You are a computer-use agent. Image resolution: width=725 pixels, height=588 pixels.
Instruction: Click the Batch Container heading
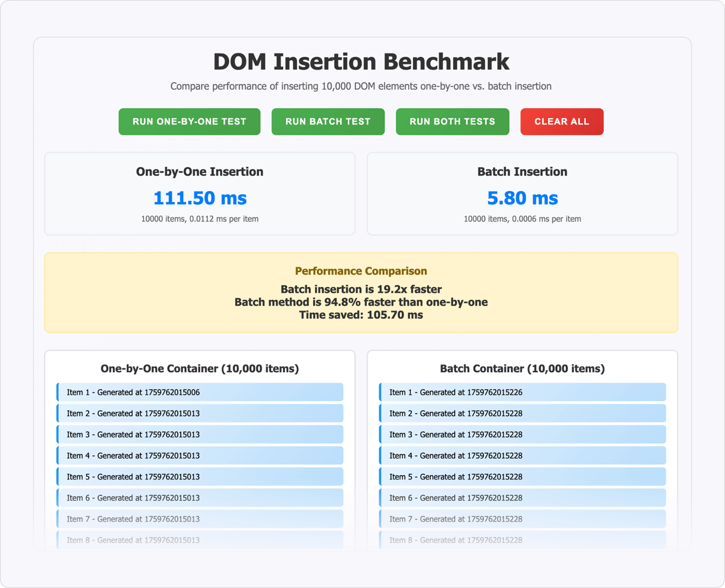coord(522,368)
